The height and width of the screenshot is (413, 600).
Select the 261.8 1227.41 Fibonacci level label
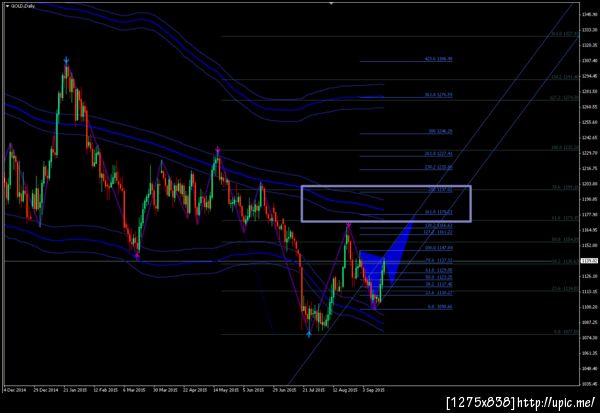tap(439, 154)
